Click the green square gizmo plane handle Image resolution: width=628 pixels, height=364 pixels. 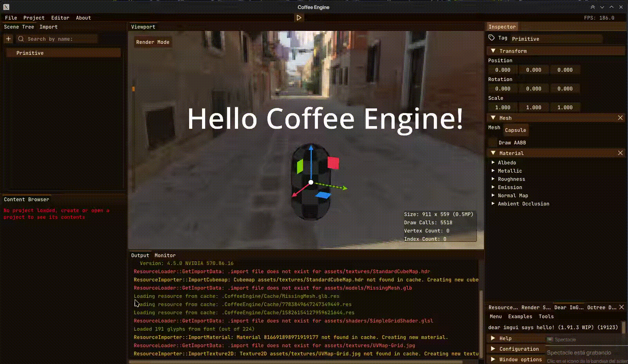click(300, 166)
